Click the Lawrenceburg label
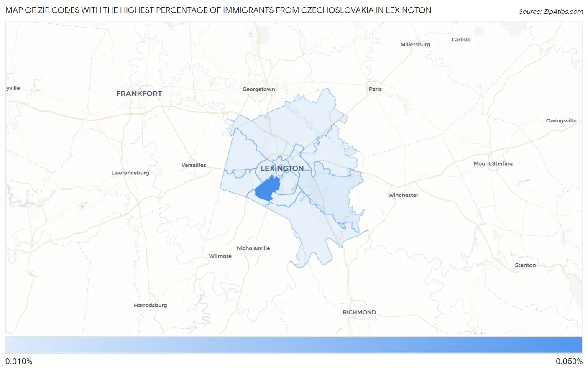588x370 pixels. tap(130, 173)
